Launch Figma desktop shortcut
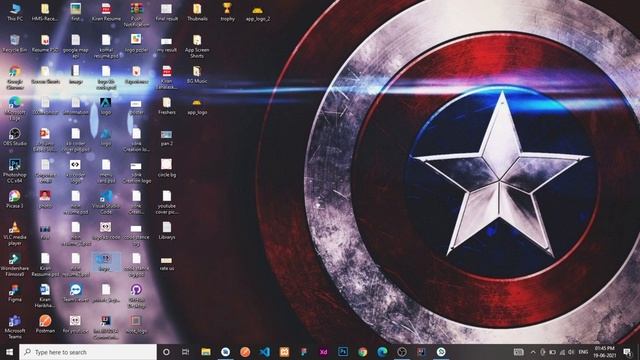This screenshot has width=640, height=360. 15,293
